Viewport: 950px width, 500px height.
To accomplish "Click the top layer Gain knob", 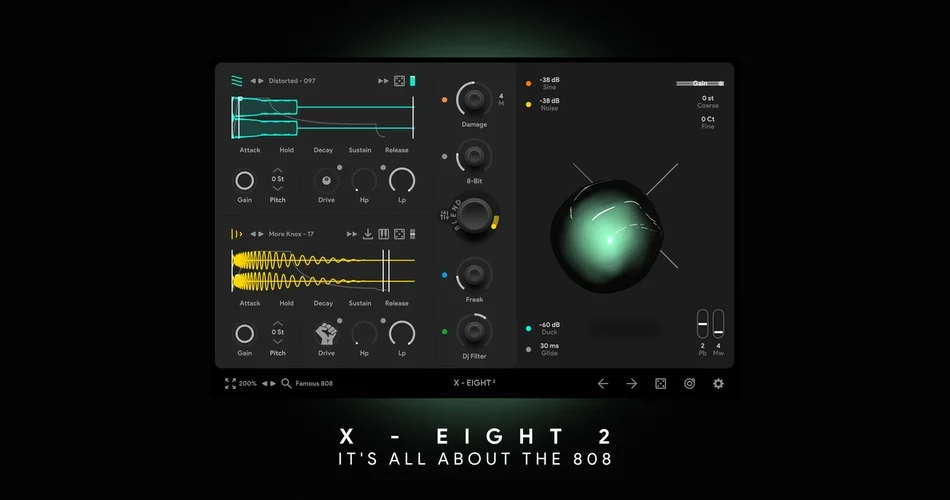I will [x=245, y=180].
